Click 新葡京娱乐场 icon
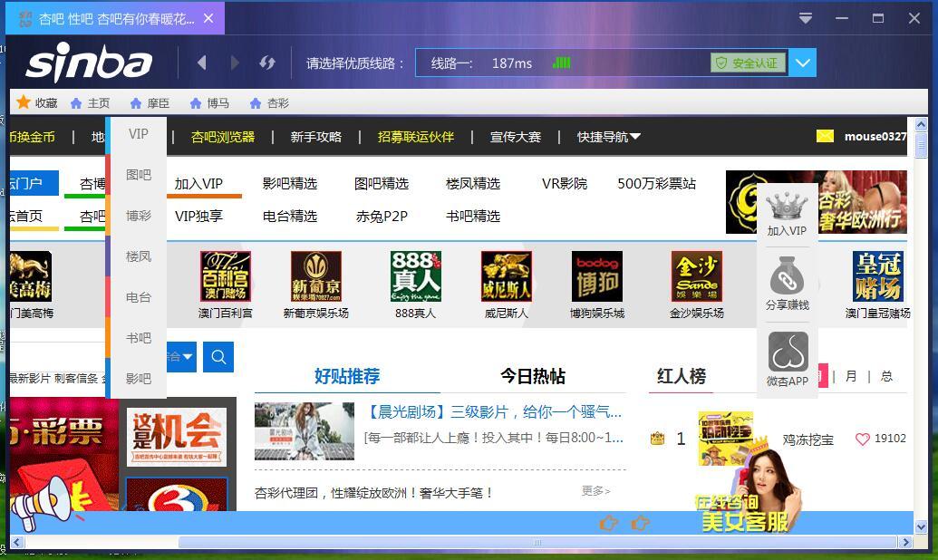Image resolution: width=938 pixels, height=560 pixels. [x=316, y=276]
